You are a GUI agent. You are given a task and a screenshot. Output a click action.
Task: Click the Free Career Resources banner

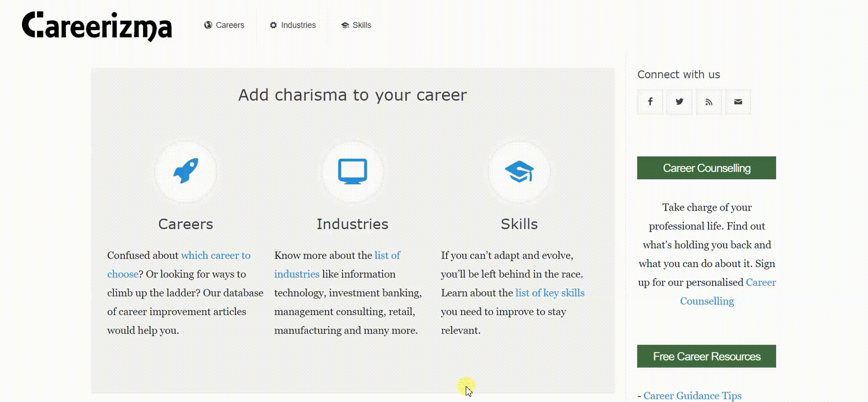(707, 356)
